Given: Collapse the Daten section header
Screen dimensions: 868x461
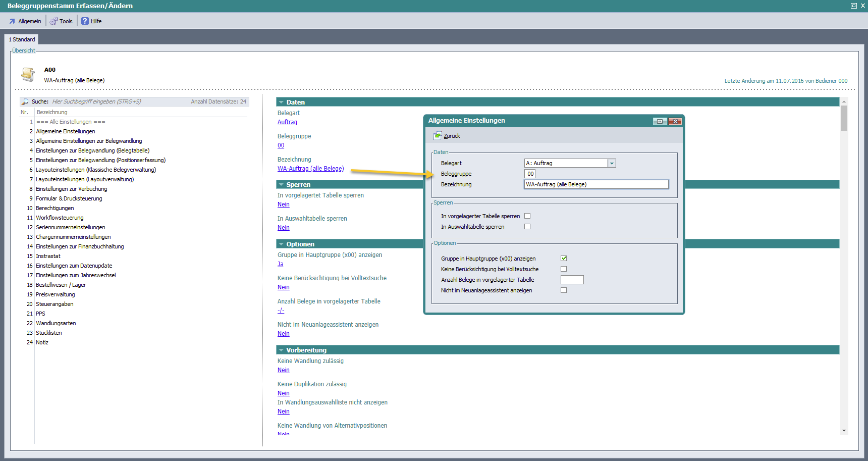Looking at the screenshot, I should coord(282,102).
